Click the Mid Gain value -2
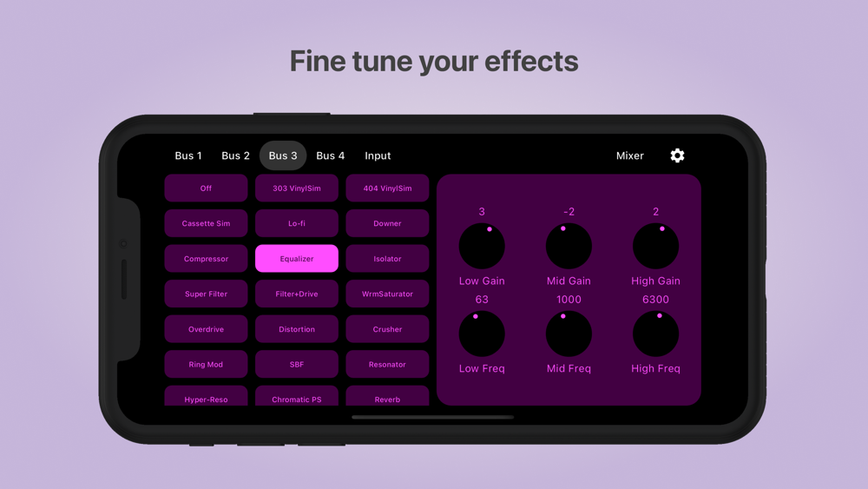The height and width of the screenshot is (489, 868). coord(569,212)
